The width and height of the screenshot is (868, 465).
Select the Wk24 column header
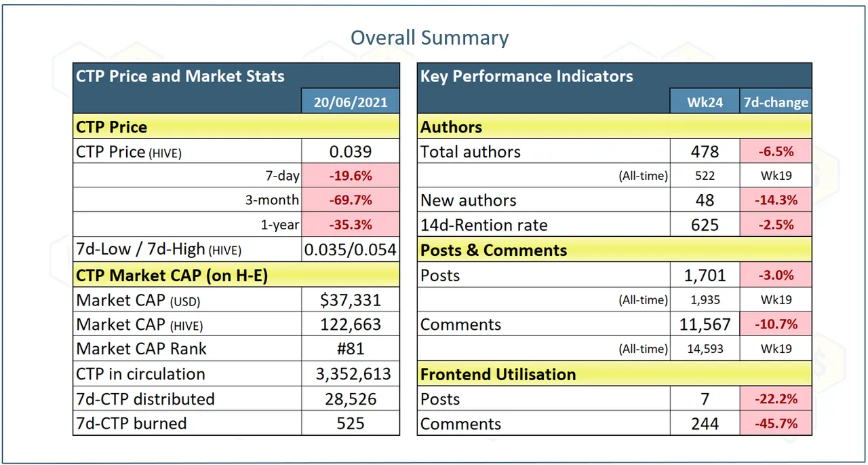705,103
